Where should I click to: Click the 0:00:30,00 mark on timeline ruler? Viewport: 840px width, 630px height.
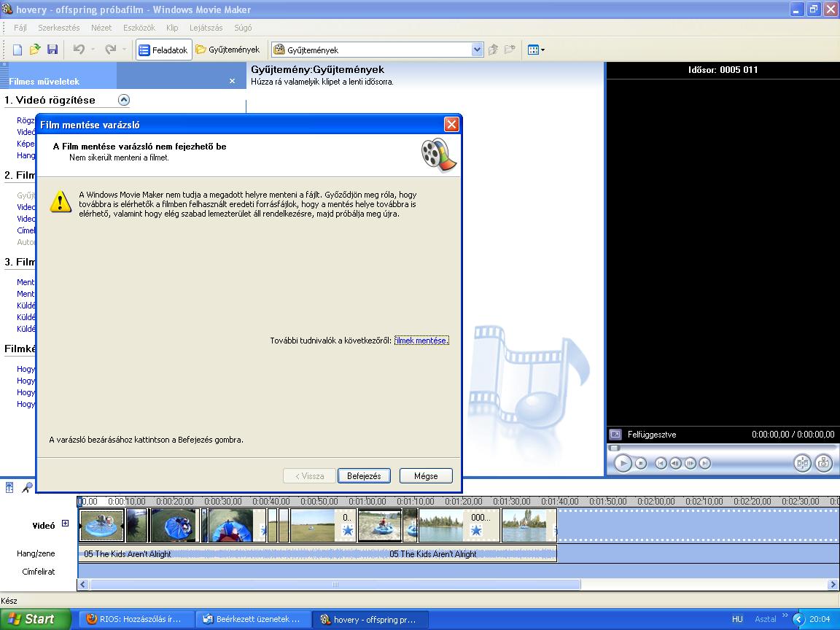point(223,502)
